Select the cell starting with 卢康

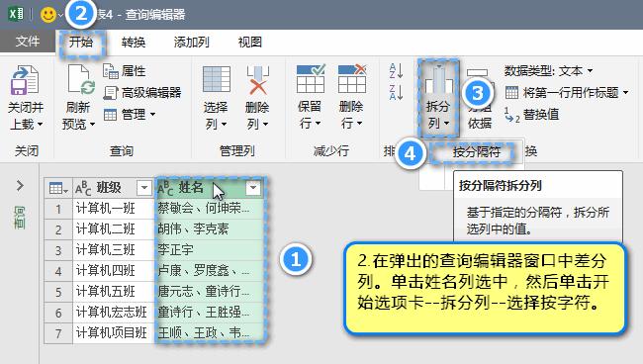tap(209, 271)
